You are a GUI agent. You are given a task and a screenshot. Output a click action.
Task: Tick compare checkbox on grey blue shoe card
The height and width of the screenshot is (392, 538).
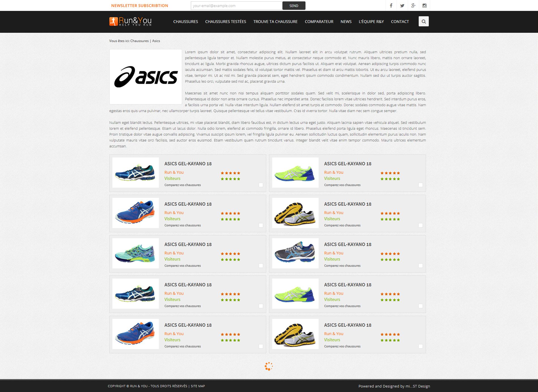(x=420, y=265)
